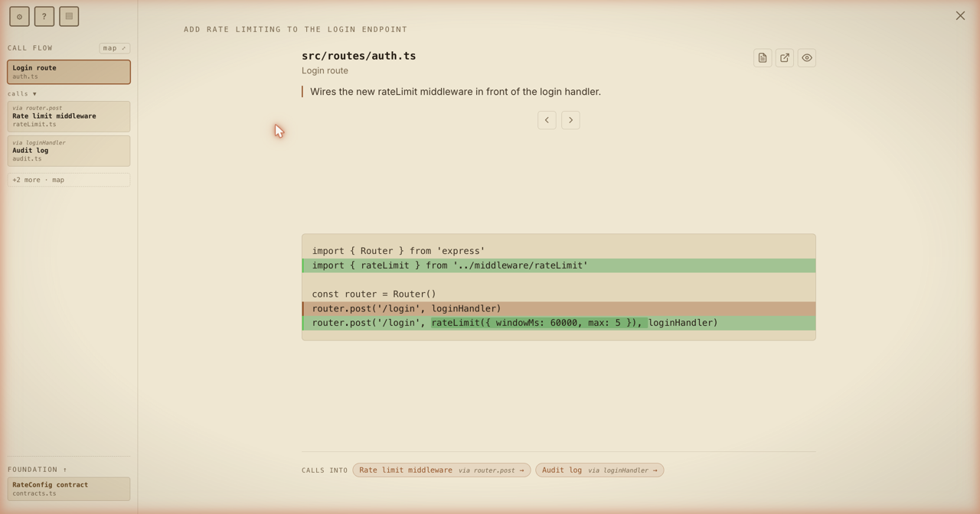Close the walkthrough with the X icon
Screen dimensions: 980x514
tap(960, 15)
